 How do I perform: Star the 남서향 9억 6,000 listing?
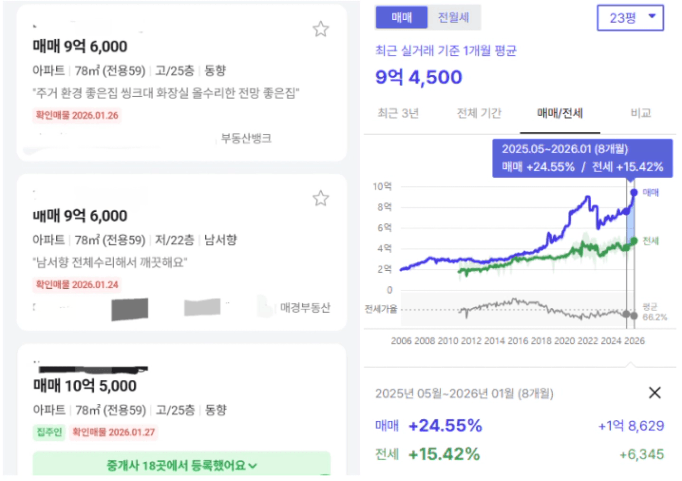[x=320, y=198]
